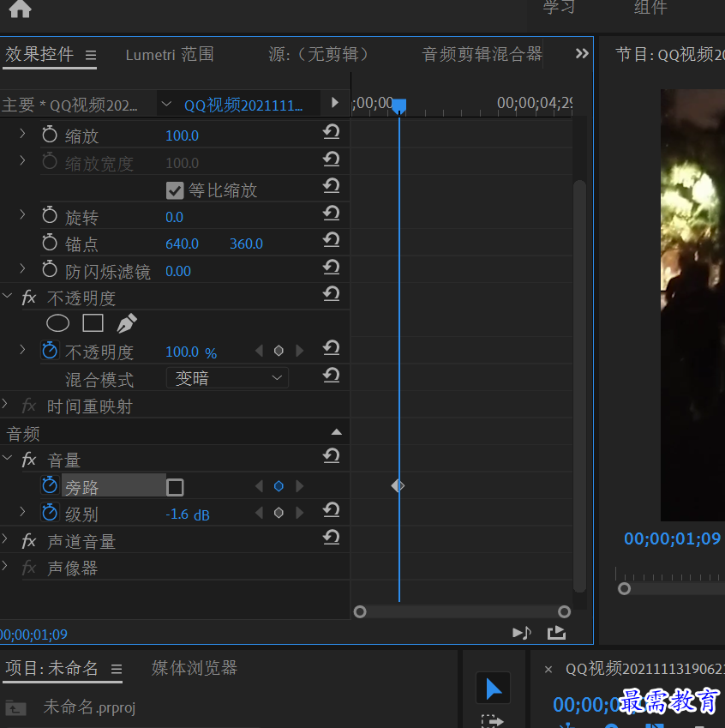Reset the 旋转 rotation parameter
The height and width of the screenshot is (728, 725).
(x=332, y=214)
